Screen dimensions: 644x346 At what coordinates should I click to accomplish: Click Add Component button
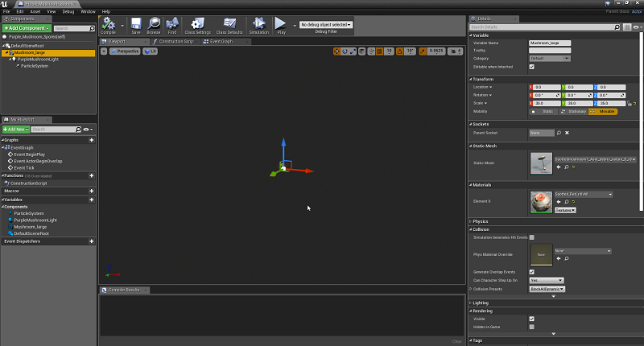[27, 28]
